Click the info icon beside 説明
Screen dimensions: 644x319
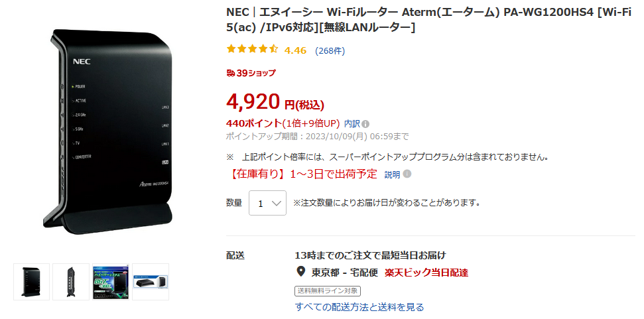click(x=407, y=174)
